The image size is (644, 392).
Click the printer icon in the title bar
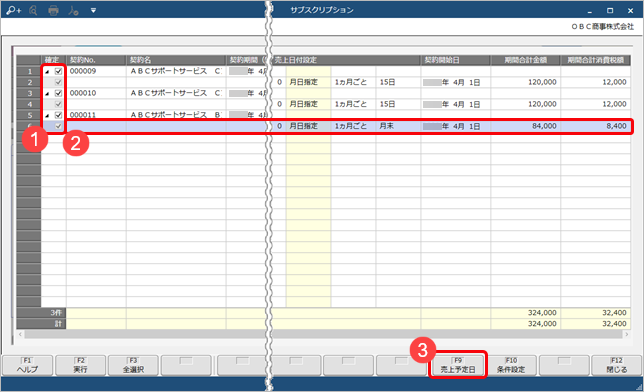point(53,10)
